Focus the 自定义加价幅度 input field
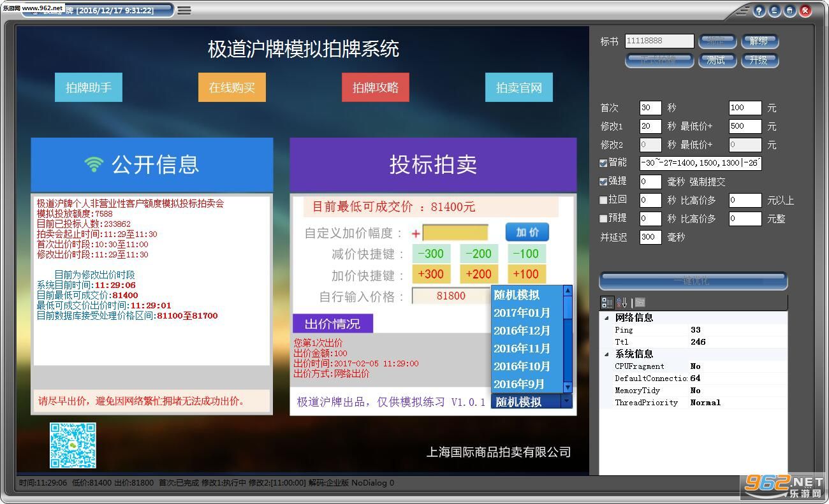The height and width of the screenshot is (504, 829). click(455, 233)
